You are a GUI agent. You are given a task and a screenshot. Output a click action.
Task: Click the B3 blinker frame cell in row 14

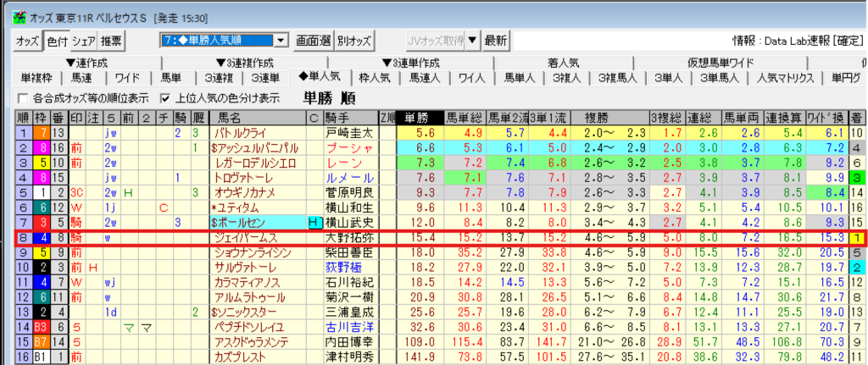pyautogui.click(x=40, y=327)
